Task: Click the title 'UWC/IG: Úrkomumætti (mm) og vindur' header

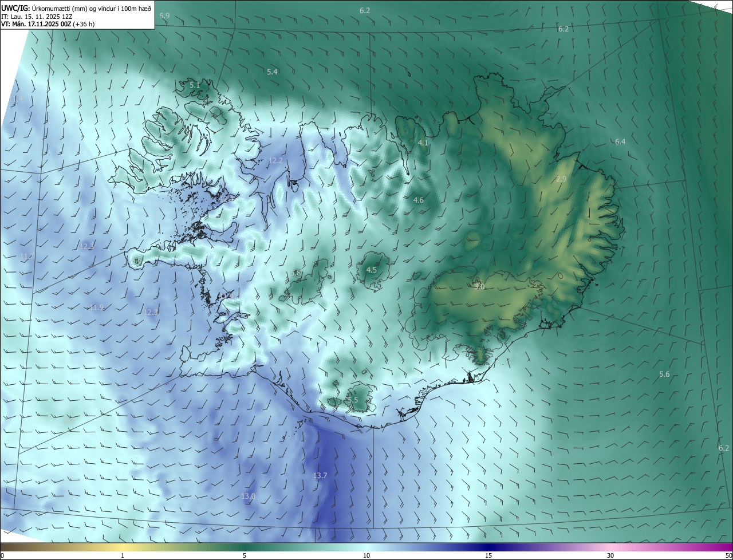Action: [76, 8]
